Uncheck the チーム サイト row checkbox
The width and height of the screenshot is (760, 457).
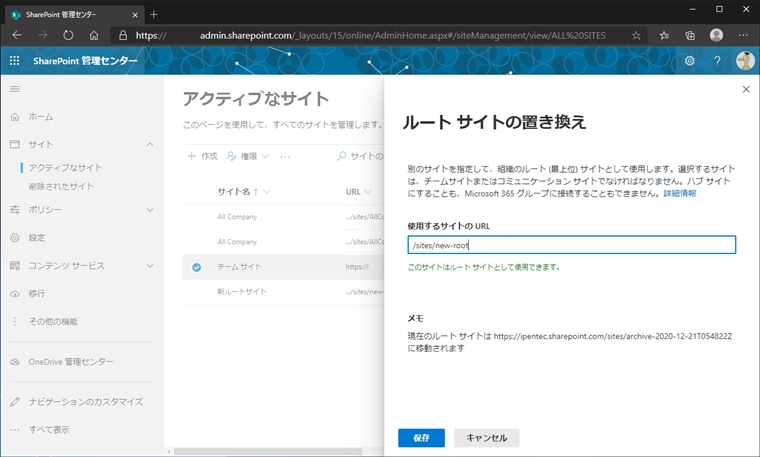196,267
